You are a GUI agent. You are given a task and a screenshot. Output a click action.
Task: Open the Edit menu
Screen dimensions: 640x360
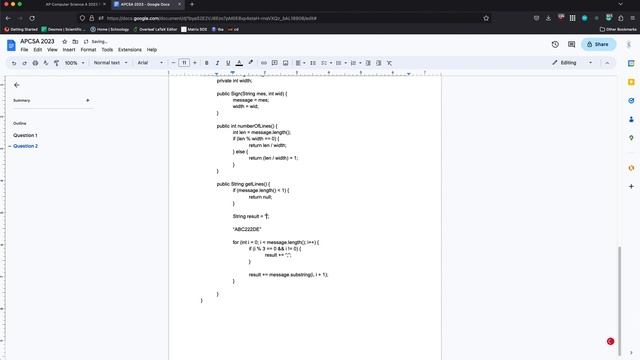pos(38,50)
